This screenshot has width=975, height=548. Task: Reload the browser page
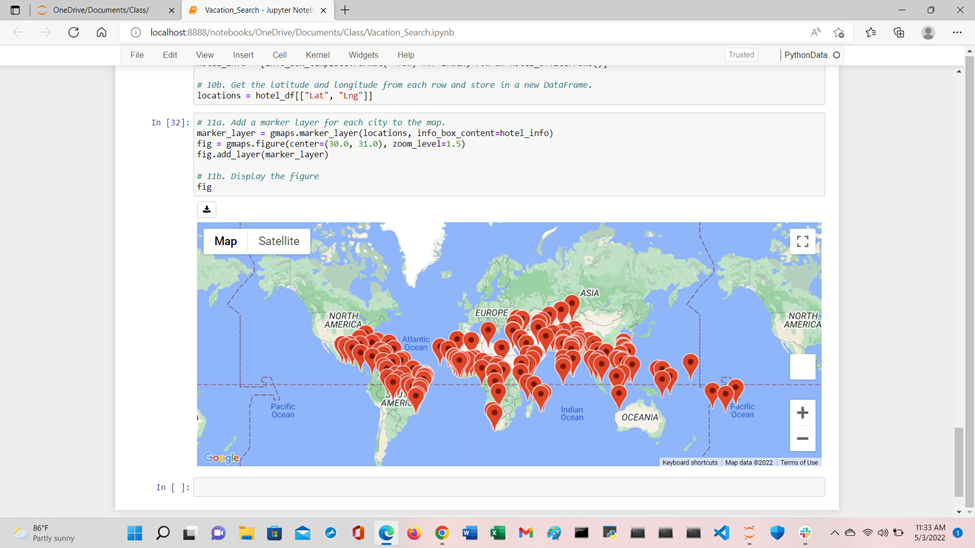pos(73,32)
